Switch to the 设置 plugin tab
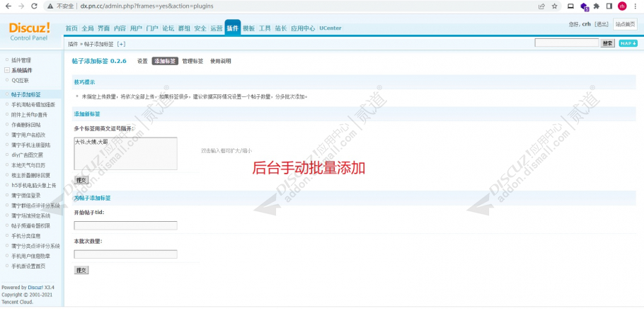The height and width of the screenshot is (309, 644). [x=142, y=61]
